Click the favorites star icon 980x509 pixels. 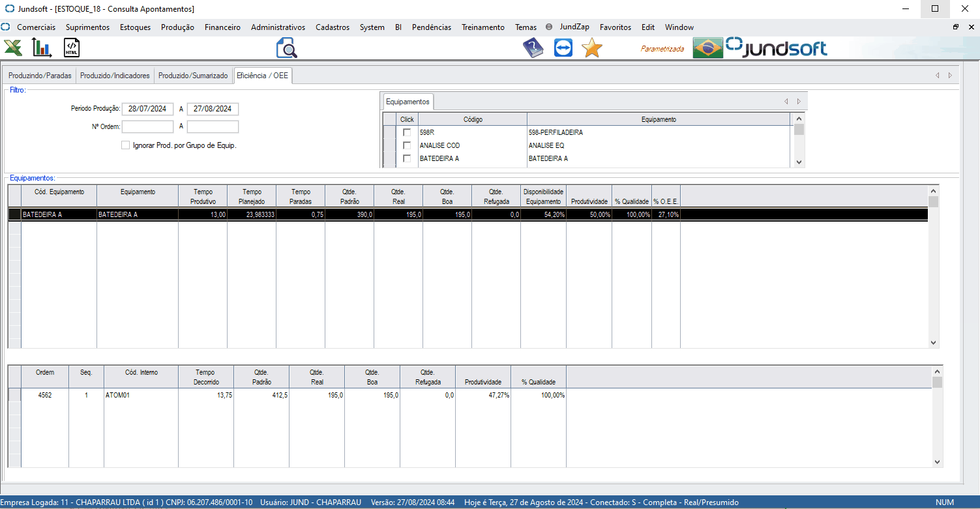coord(592,48)
